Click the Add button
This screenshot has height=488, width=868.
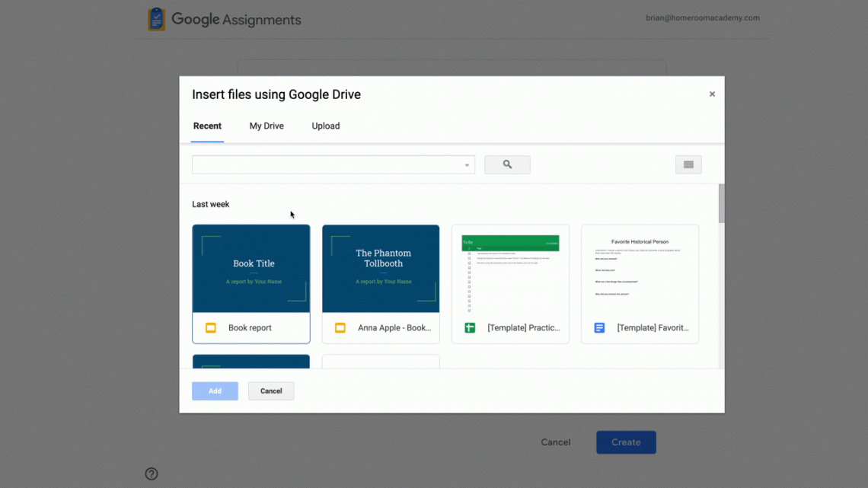coord(215,391)
